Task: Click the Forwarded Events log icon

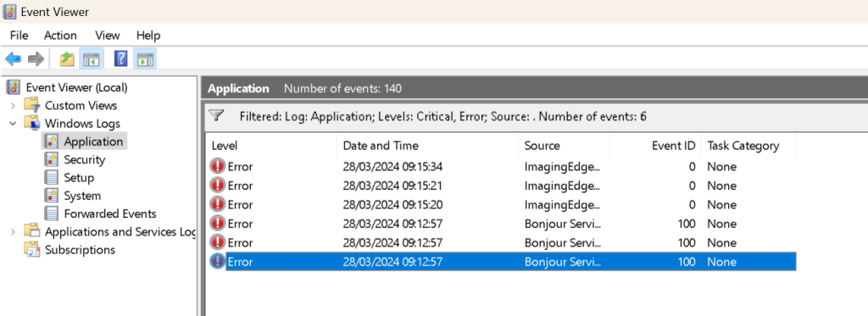Action: [x=52, y=213]
